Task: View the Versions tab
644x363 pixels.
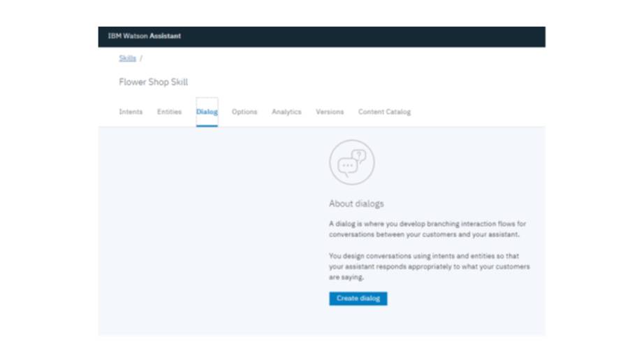Action: 330,112
